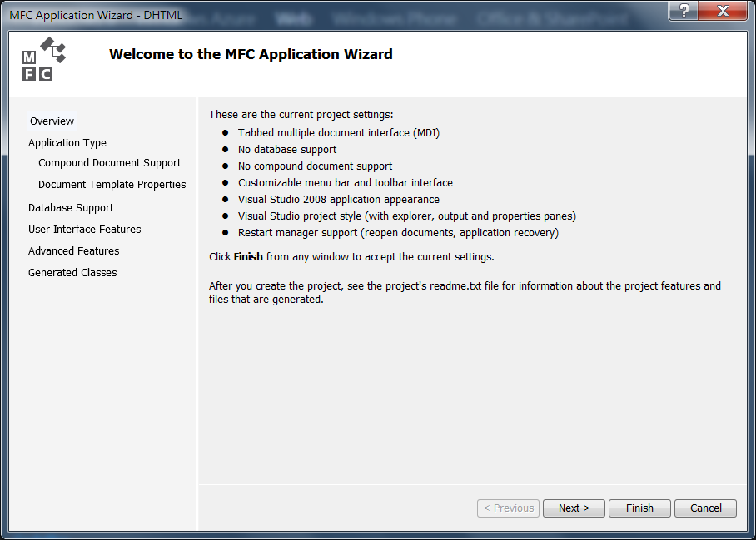Image resolution: width=756 pixels, height=540 pixels.
Task: Click Finish to accept settings
Action: [x=639, y=508]
